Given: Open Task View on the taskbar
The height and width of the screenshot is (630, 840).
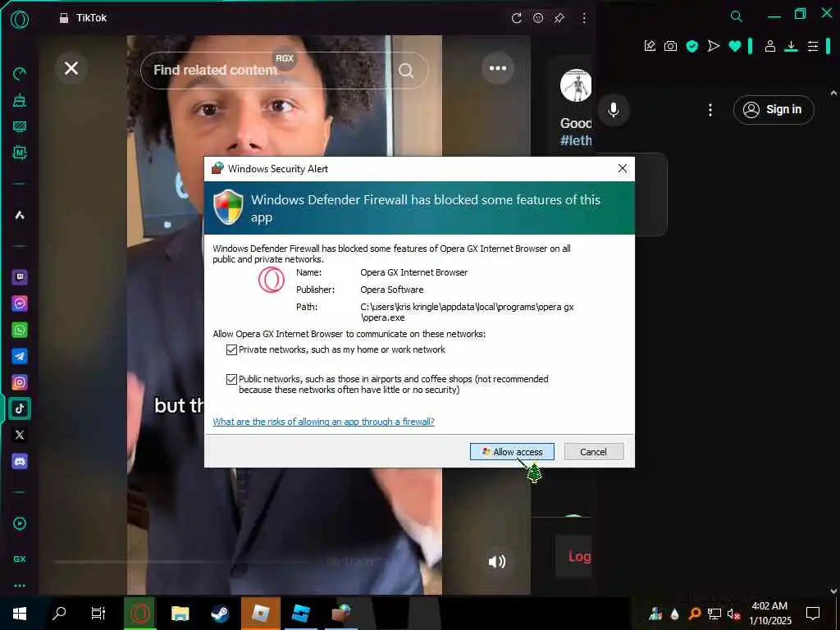Looking at the screenshot, I should [x=98, y=614].
